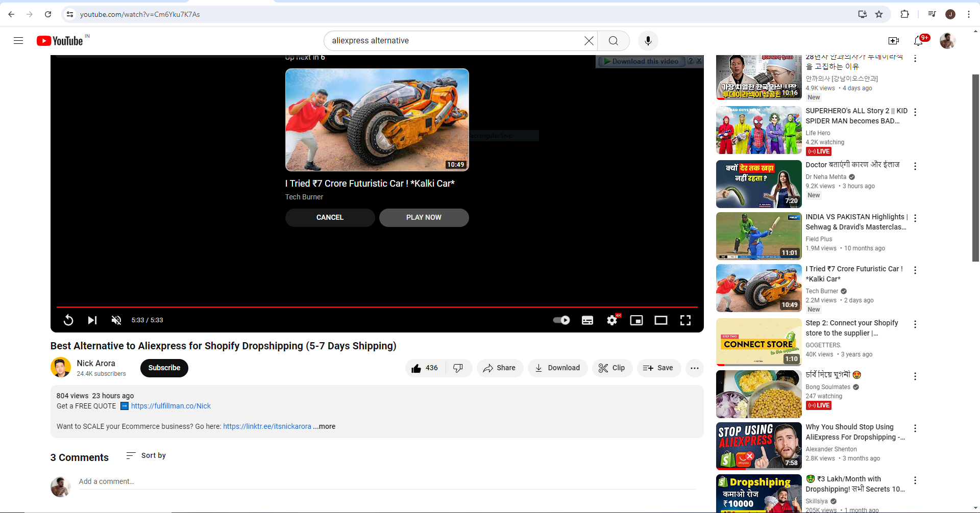Open Nick Arora channel avatar

pyautogui.click(x=61, y=368)
